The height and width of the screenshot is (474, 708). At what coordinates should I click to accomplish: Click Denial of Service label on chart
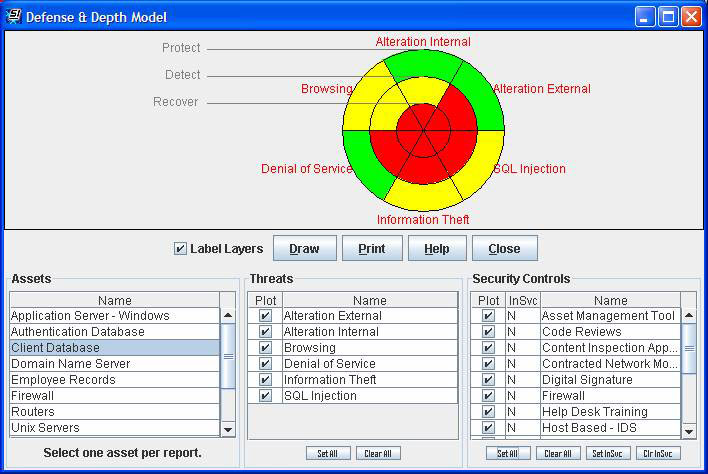pyautogui.click(x=307, y=169)
